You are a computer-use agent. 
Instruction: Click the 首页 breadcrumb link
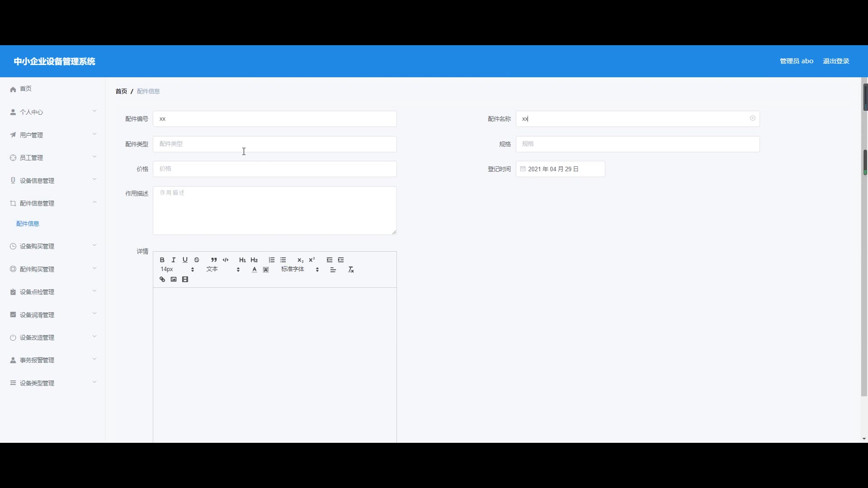(121, 91)
